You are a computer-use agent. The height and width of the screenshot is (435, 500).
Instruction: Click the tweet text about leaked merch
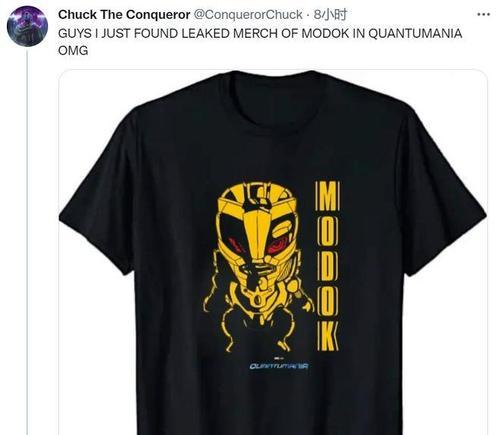[260, 42]
